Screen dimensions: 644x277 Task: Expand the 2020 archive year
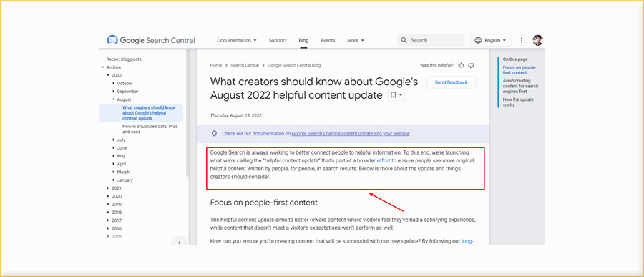click(108, 196)
